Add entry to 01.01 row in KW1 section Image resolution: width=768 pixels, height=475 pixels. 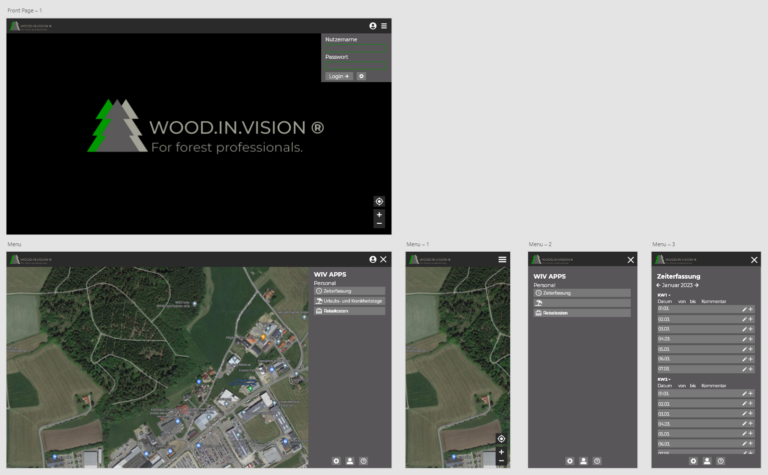(750, 309)
